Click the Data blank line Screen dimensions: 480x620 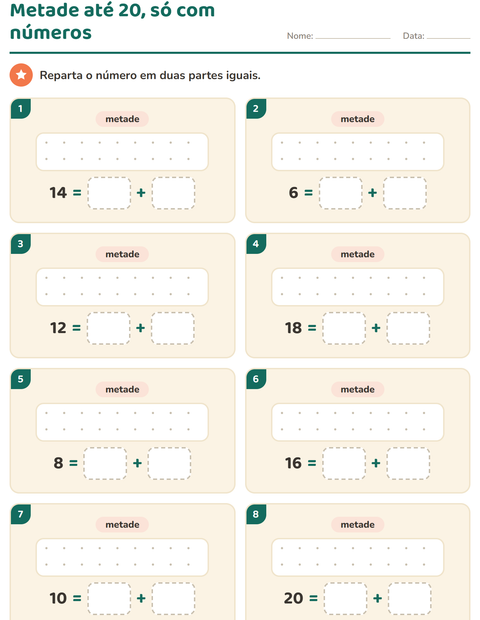pyautogui.click(x=448, y=38)
